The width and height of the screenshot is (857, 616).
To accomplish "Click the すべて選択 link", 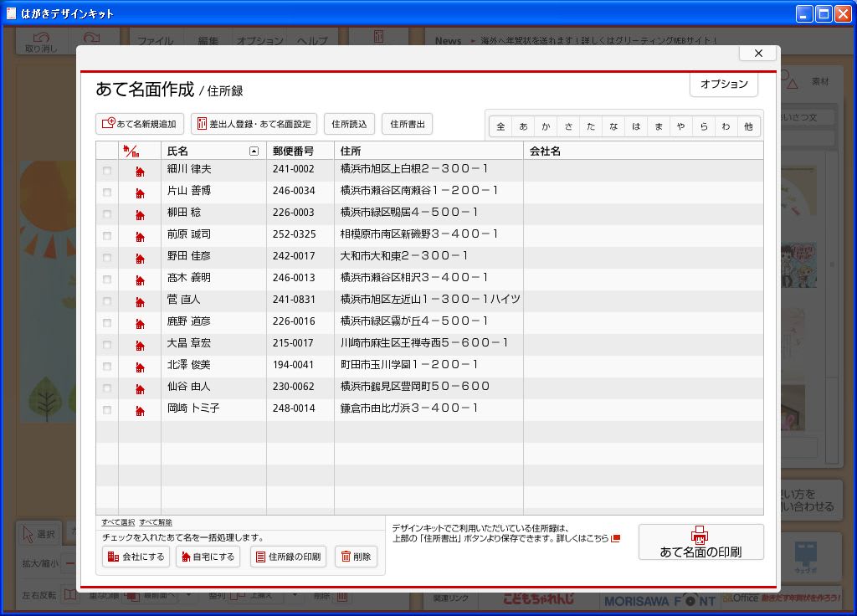I will pos(118,522).
